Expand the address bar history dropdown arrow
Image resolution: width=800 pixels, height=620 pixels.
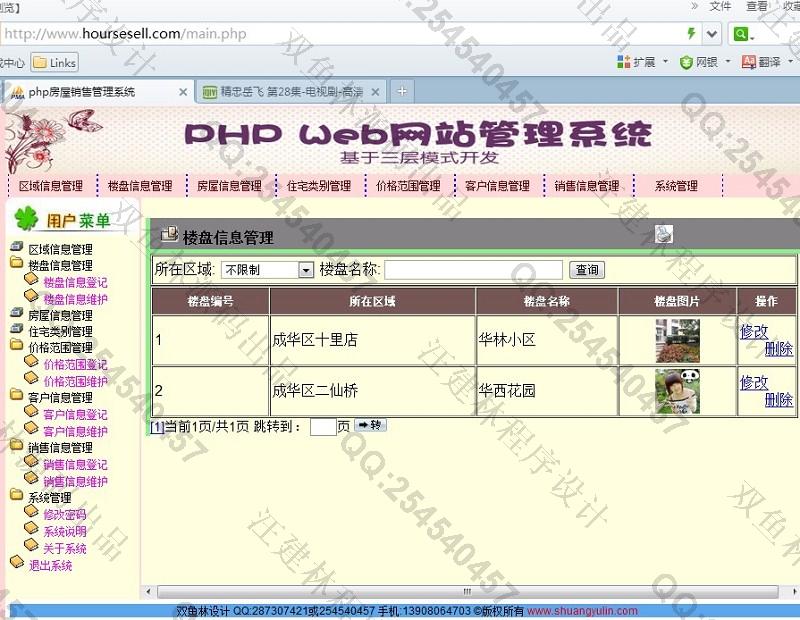[712, 34]
